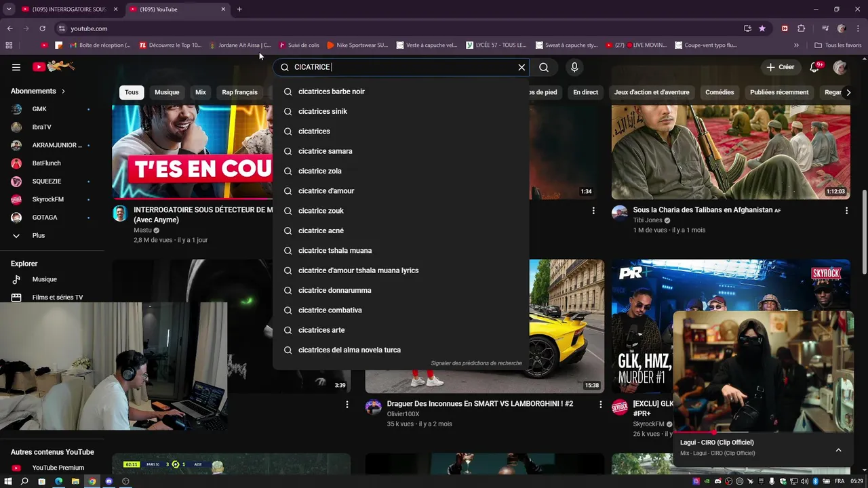Select the Jeux d'action et d'aventure chip
The image size is (868, 488).
click(x=652, y=92)
